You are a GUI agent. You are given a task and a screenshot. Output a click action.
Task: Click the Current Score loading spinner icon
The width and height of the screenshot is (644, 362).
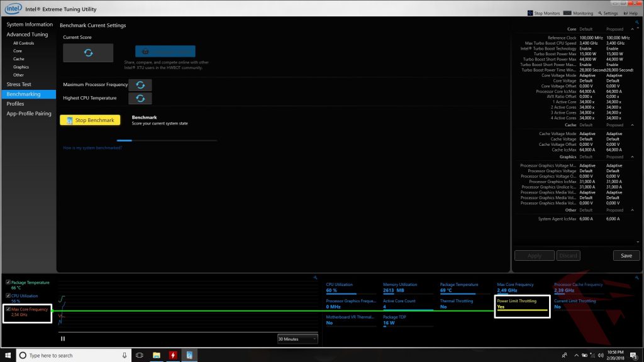point(87,53)
